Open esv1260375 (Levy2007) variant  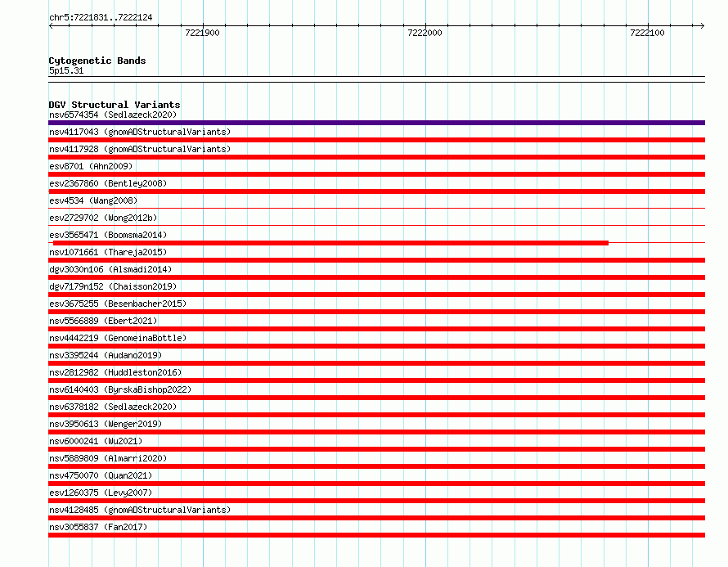coord(101,493)
